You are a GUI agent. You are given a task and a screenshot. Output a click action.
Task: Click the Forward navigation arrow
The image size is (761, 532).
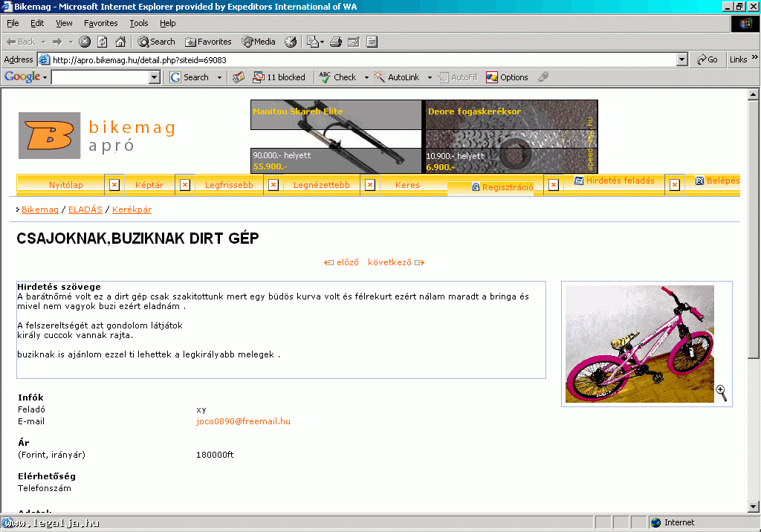57,42
